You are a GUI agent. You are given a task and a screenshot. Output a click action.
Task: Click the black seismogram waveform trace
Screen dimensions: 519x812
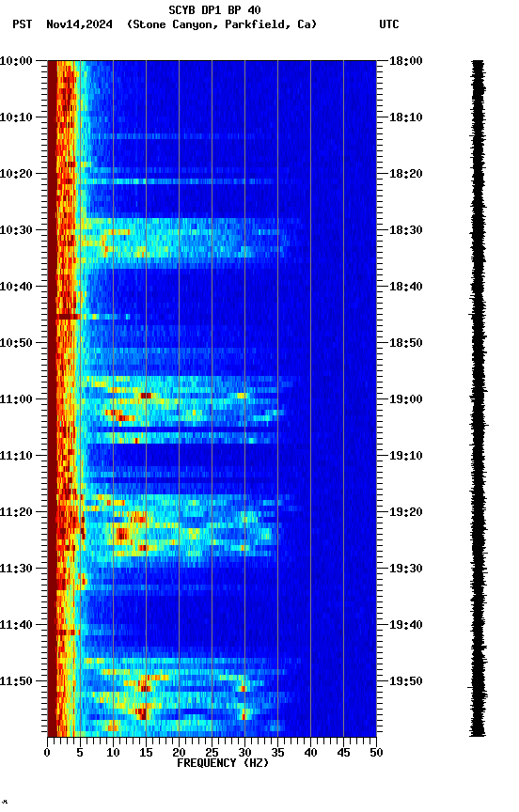point(478,398)
